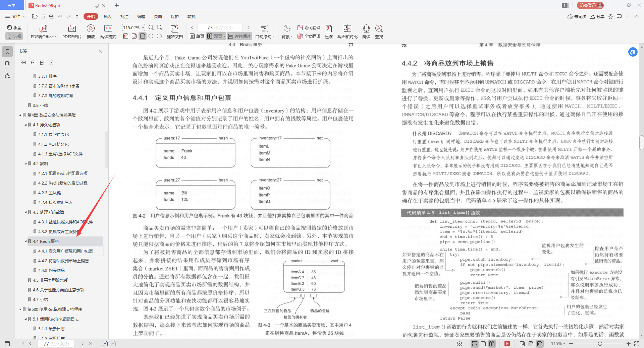Select the PDF转图片 tool

tap(71, 32)
